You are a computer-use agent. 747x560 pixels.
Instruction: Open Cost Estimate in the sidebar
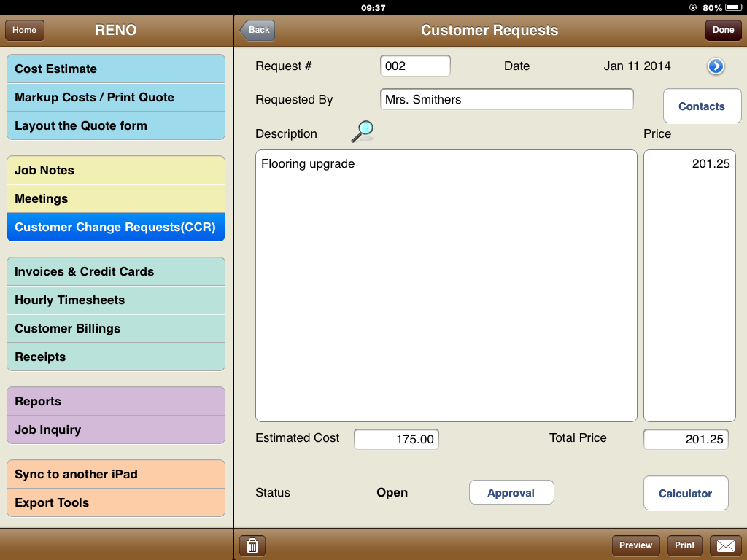[116, 69]
